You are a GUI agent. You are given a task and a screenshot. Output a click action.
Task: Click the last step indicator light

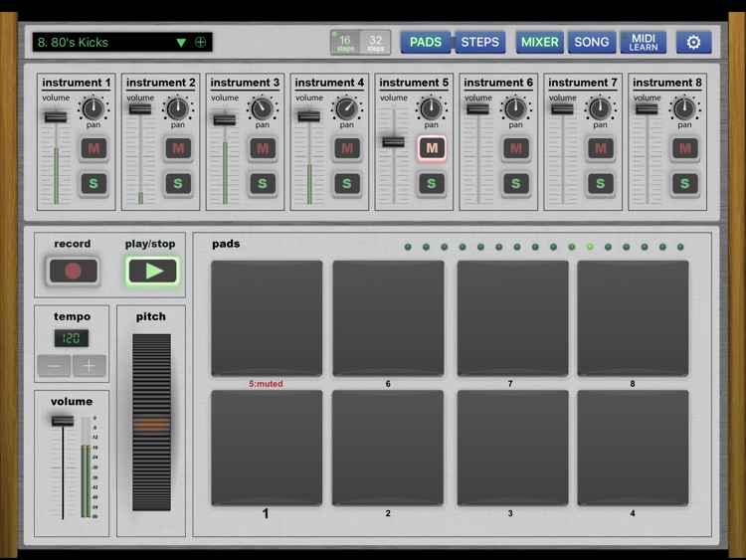pos(680,247)
